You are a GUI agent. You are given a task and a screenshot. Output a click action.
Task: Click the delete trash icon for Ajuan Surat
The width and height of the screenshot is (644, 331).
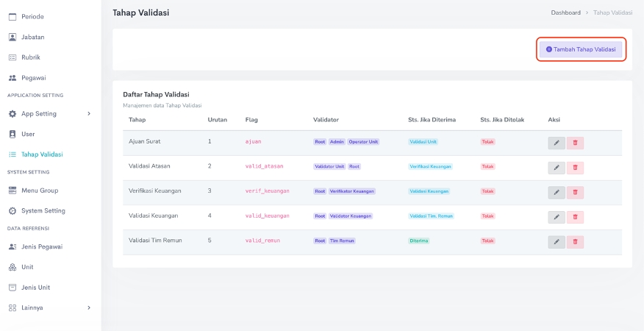(575, 143)
